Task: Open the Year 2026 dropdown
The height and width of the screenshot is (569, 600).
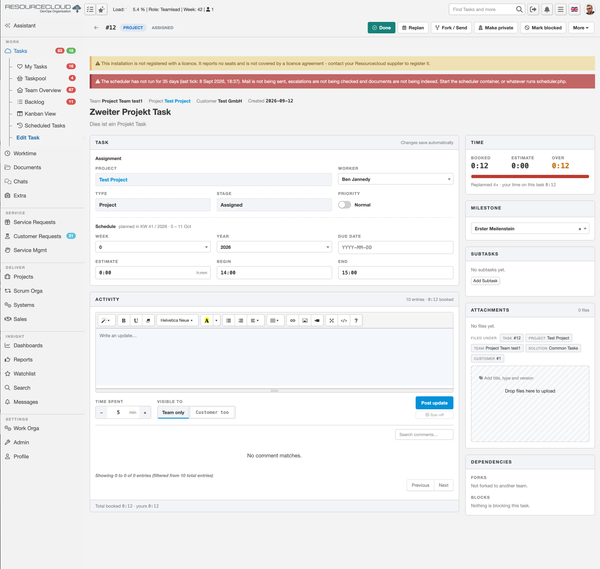Action: (x=274, y=247)
